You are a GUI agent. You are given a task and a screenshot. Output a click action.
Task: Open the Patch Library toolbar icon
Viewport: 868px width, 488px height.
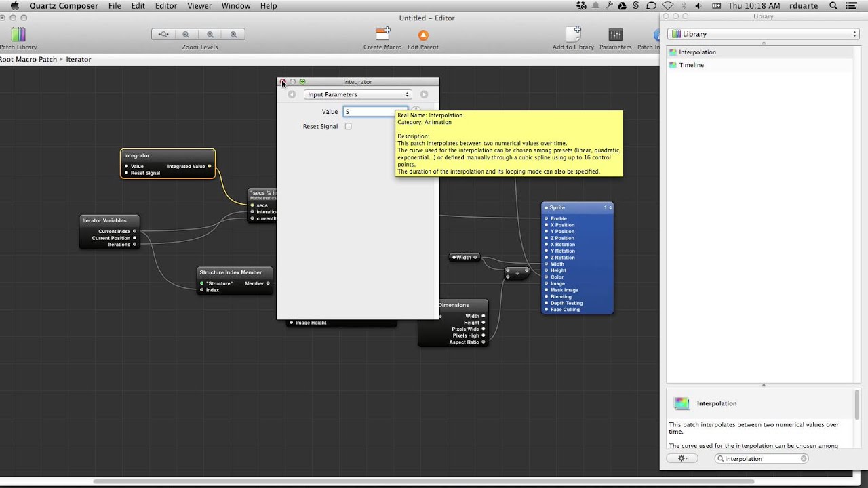pos(18,34)
